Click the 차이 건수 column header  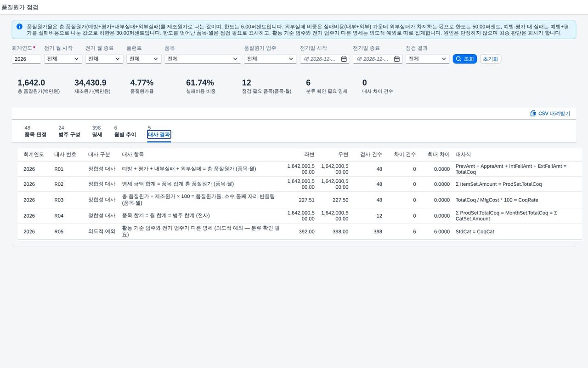pos(405,155)
